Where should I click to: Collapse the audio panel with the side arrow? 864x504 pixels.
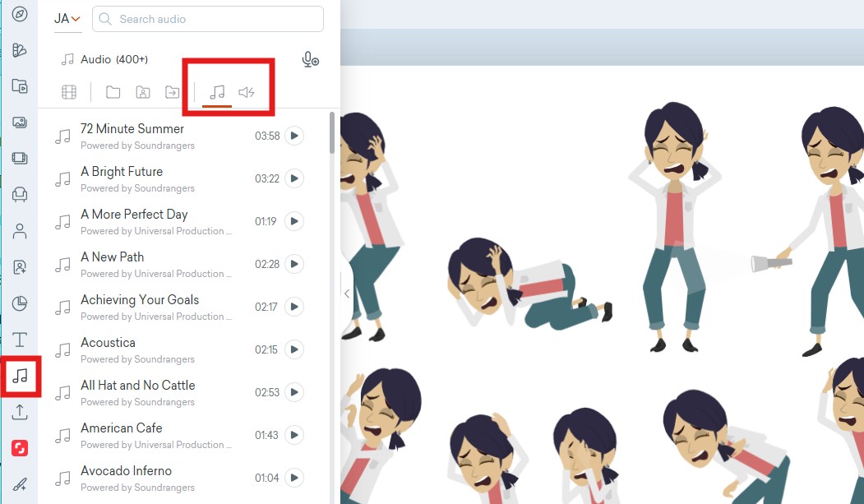tap(347, 294)
